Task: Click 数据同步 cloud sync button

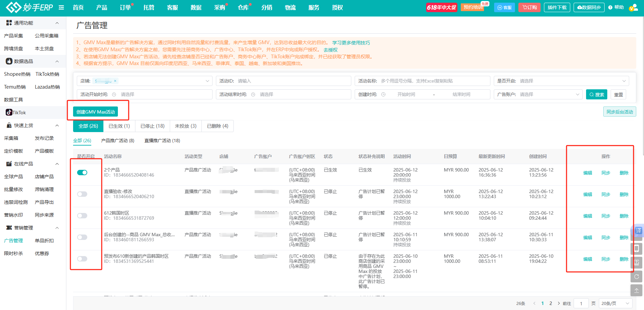Action: 589,7
